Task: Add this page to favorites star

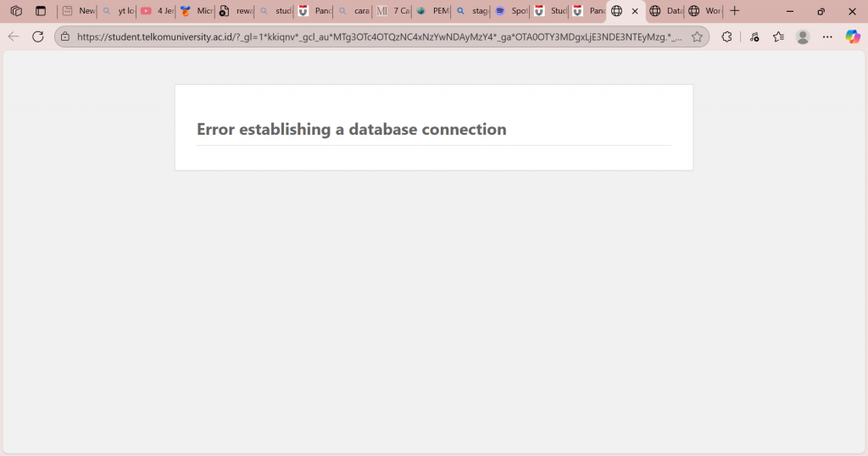Action: (x=697, y=37)
